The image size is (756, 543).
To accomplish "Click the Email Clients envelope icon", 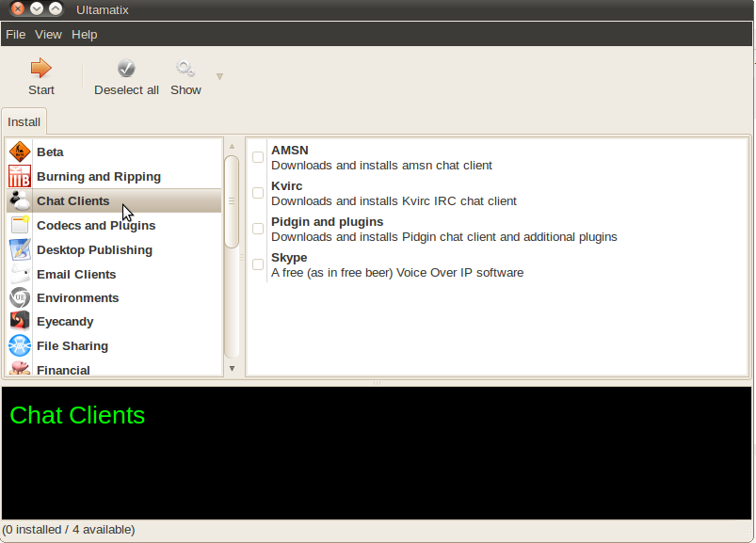I will 20,274.
